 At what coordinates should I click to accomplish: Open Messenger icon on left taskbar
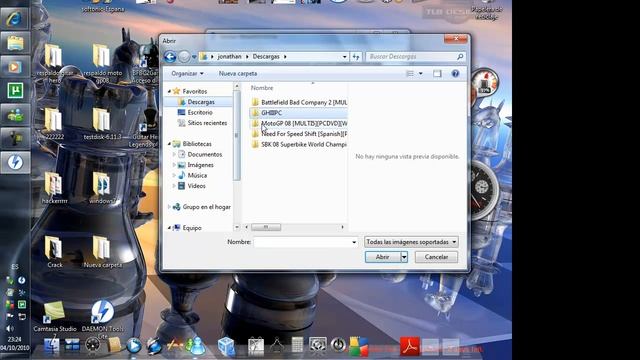pyautogui.click(x=15, y=115)
